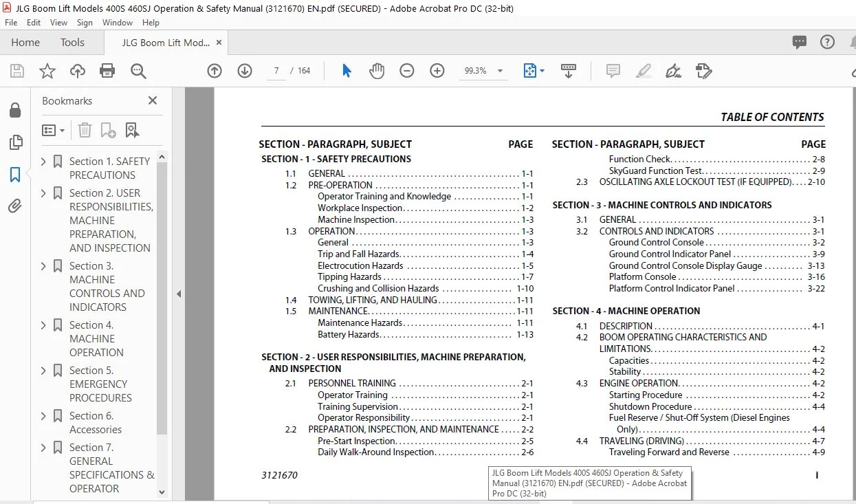Toggle the Bookmarks panel sidebar icon
The height and width of the screenshot is (504, 856).
[14, 175]
